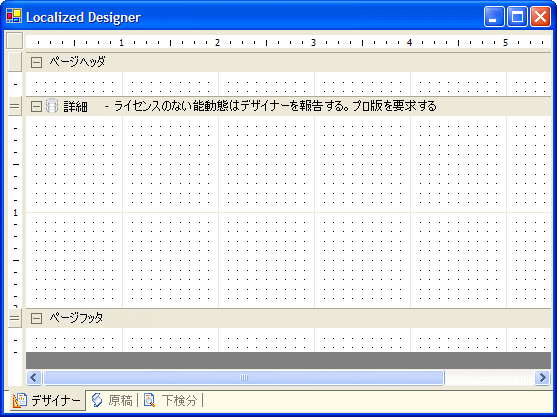Screen dimensions: 557x417
Task: Close the Localized Designer window
Action: tap(540, 16)
